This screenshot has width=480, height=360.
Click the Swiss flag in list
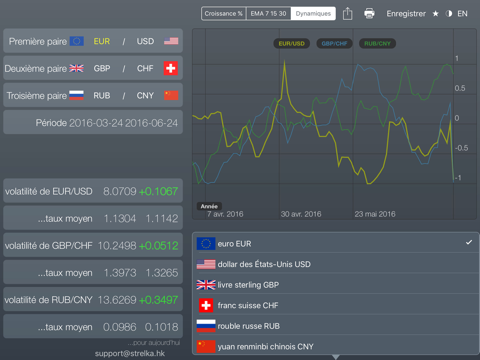206,305
